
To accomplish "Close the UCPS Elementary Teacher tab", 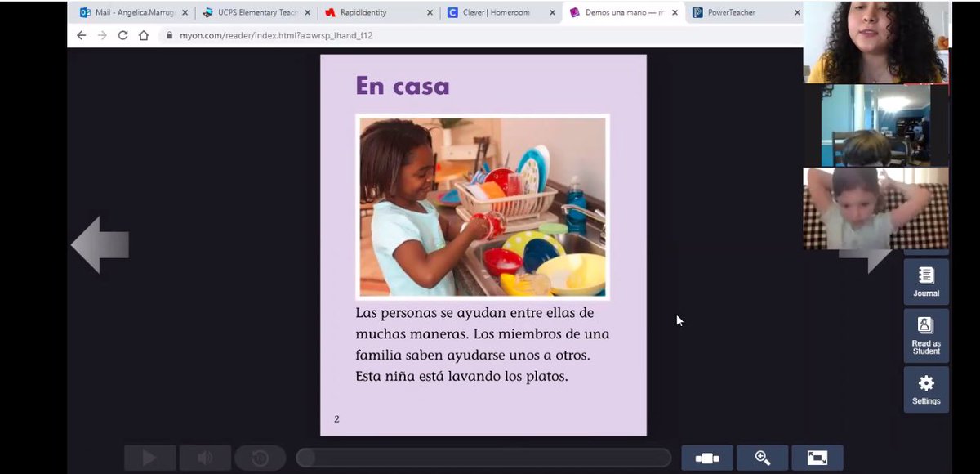I will pyautogui.click(x=307, y=13).
